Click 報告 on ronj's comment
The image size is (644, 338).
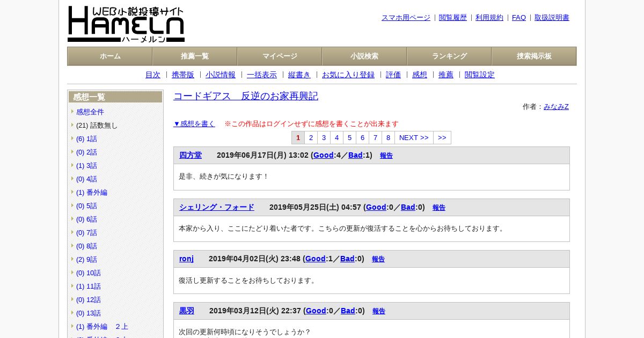point(378,259)
